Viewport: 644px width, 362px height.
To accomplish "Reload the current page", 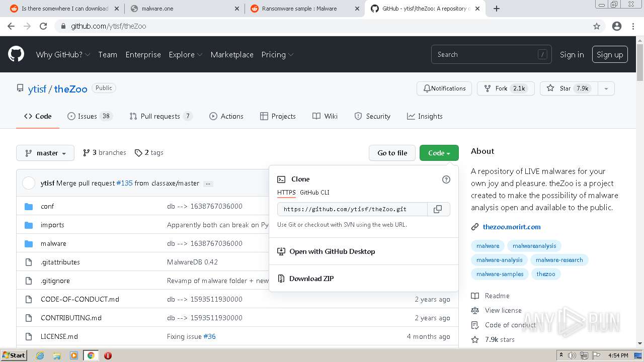I will pos(43,26).
